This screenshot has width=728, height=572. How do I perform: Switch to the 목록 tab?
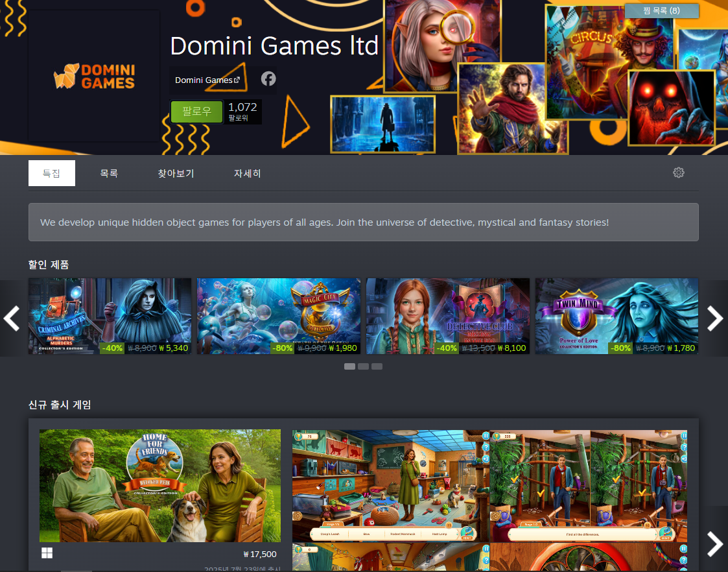click(x=109, y=173)
